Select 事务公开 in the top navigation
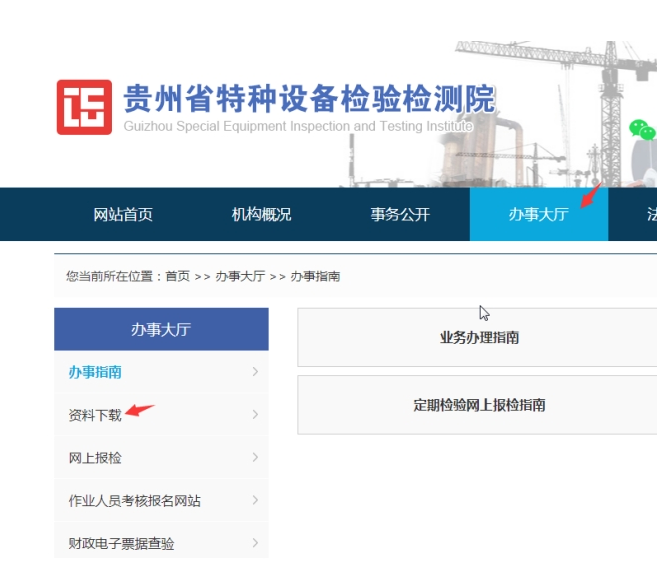661x561 pixels. point(400,215)
